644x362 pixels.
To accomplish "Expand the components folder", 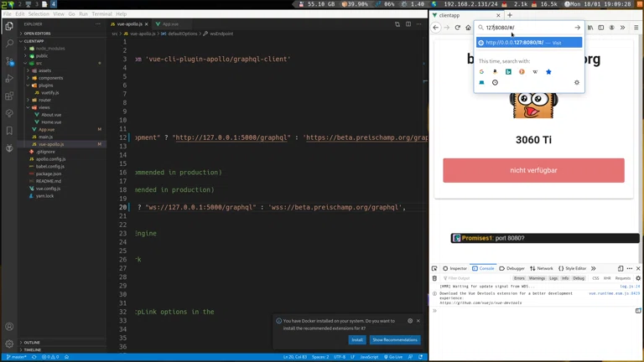I will (x=50, y=78).
